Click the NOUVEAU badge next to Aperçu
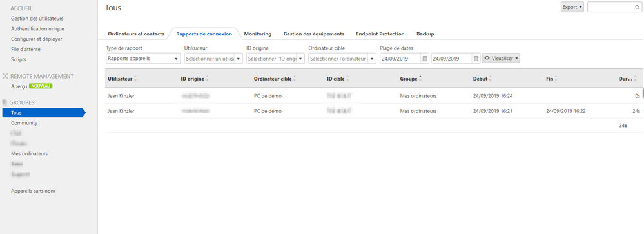 (41, 86)
